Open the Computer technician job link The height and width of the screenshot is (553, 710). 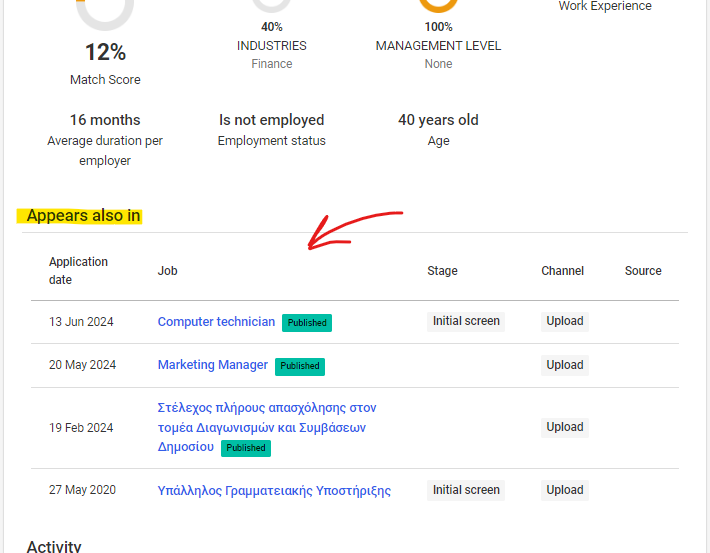[216, 322]
